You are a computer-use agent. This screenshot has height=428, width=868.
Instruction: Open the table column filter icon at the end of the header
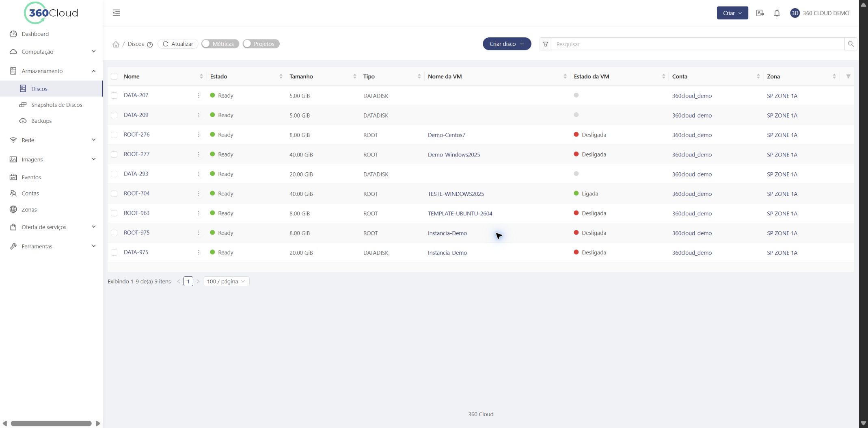[848, 76]
